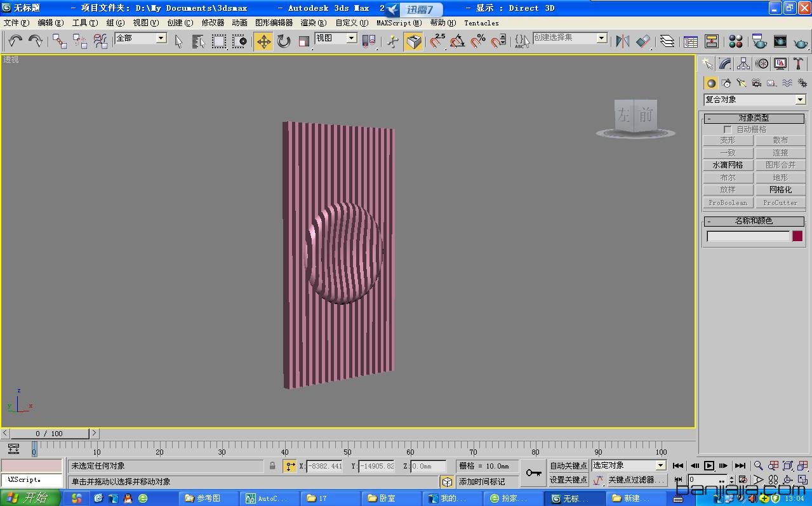Toggle absolute/offset transform type-in mode
This screenshot has height=506, width=812.
click(x=290, y=466)
